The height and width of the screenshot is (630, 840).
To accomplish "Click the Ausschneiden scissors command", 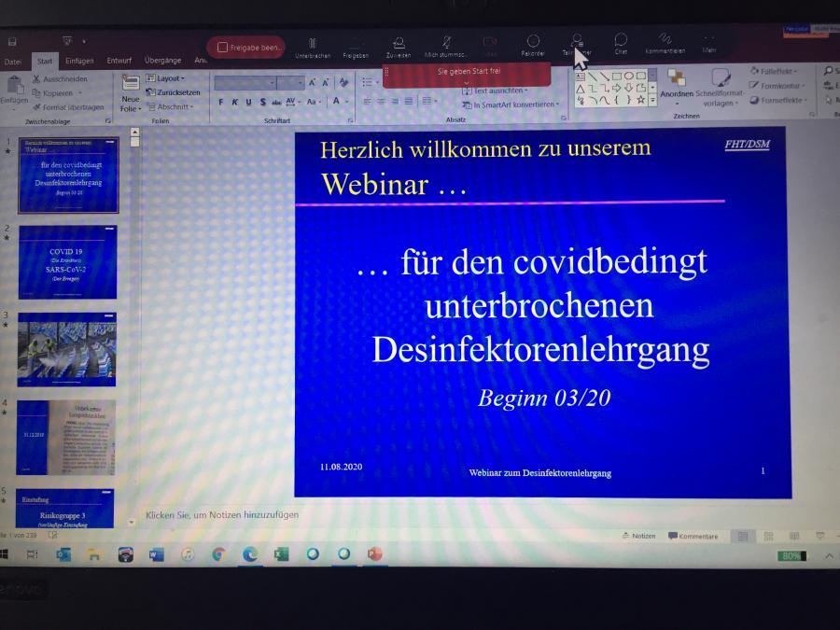I will (60, 78).
